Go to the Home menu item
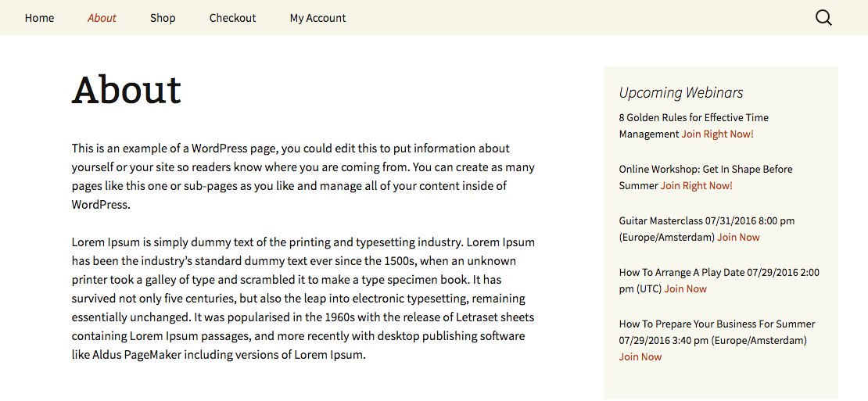 click(x=39, y=18)
